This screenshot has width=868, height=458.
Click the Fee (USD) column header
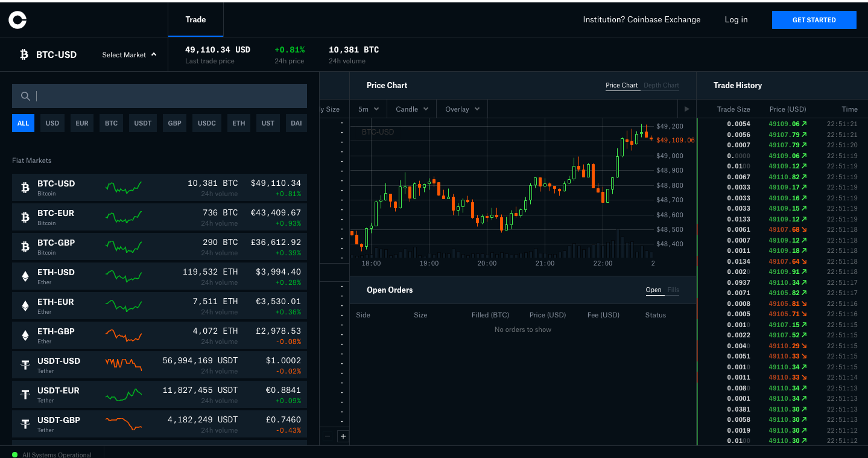tap(603, 315)
